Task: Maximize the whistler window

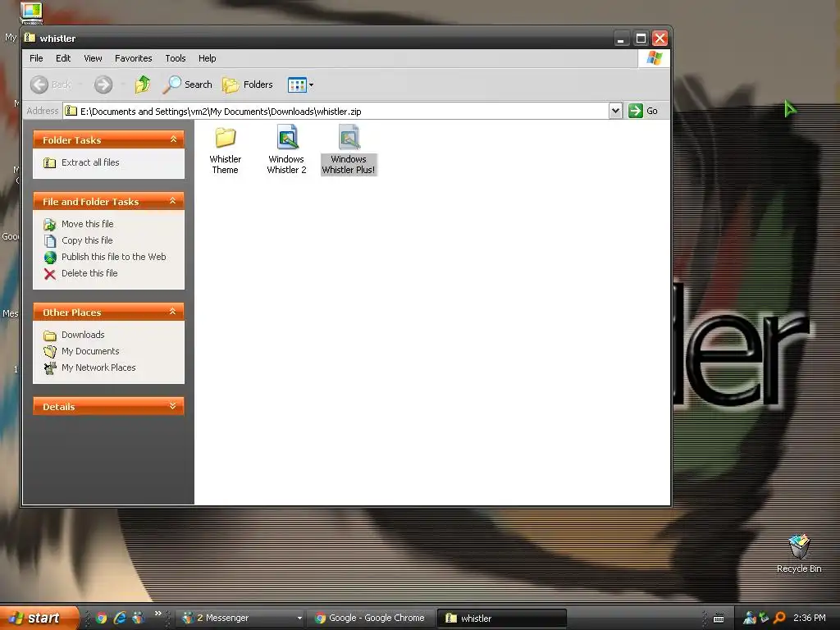Action: coord(641,38)
